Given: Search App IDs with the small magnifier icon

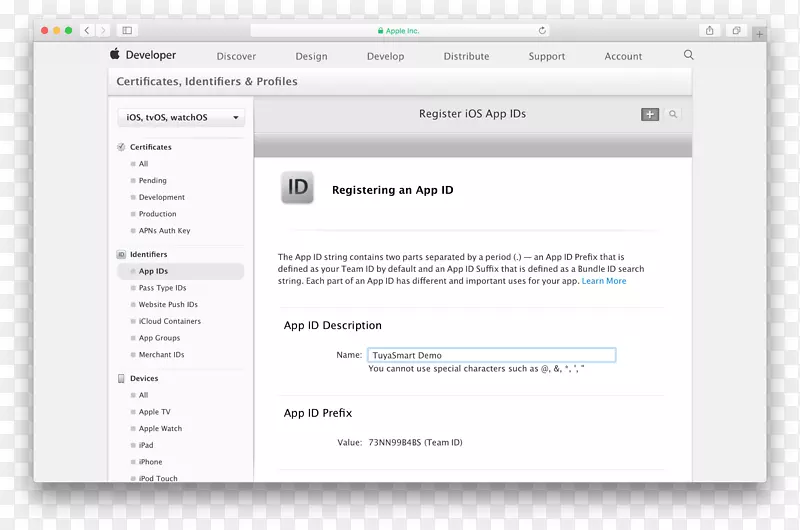Looking at the screenshot, I should tap(673, 114).
